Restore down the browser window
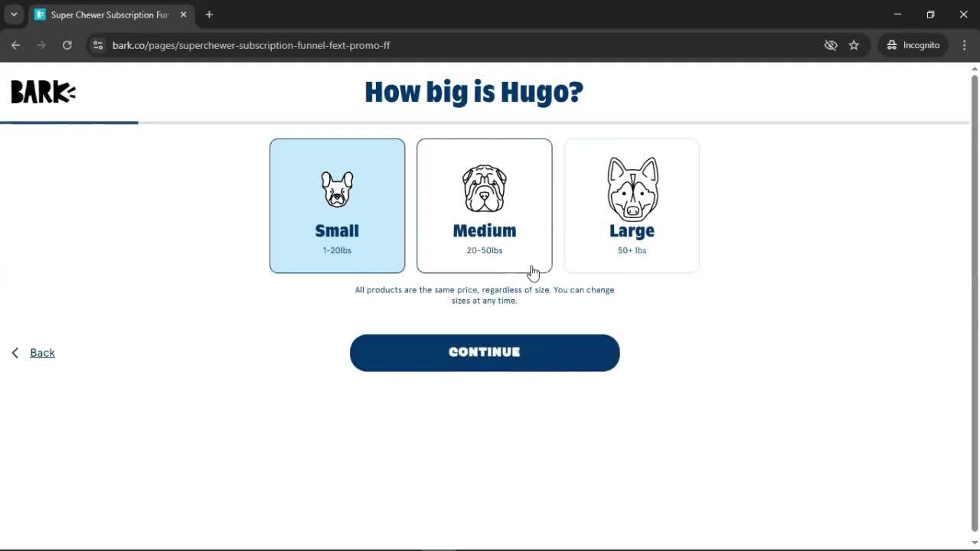 point(930,15)
